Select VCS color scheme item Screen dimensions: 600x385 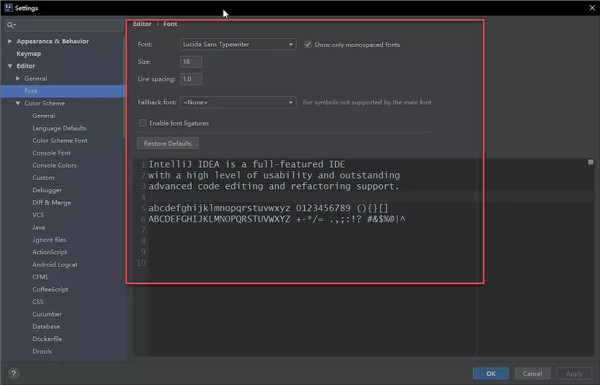pos(38,215)
